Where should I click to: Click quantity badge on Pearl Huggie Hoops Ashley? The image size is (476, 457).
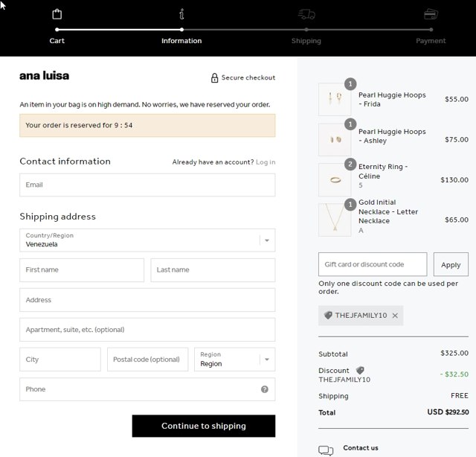point(350,124)
